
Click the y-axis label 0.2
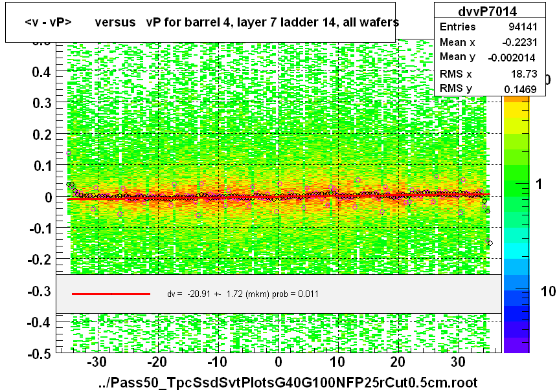42,135
